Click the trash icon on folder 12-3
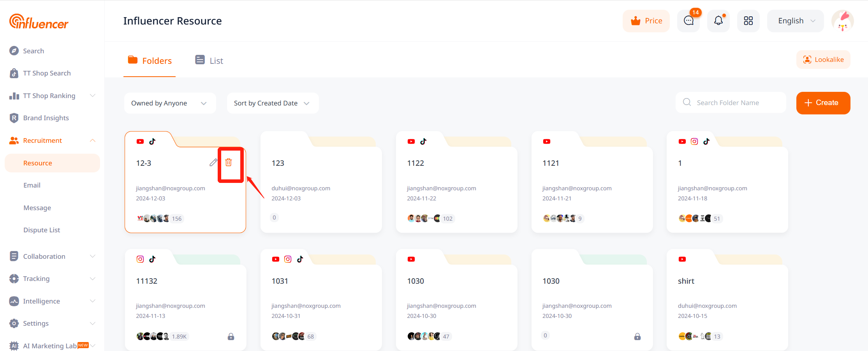 pos(229,163)
